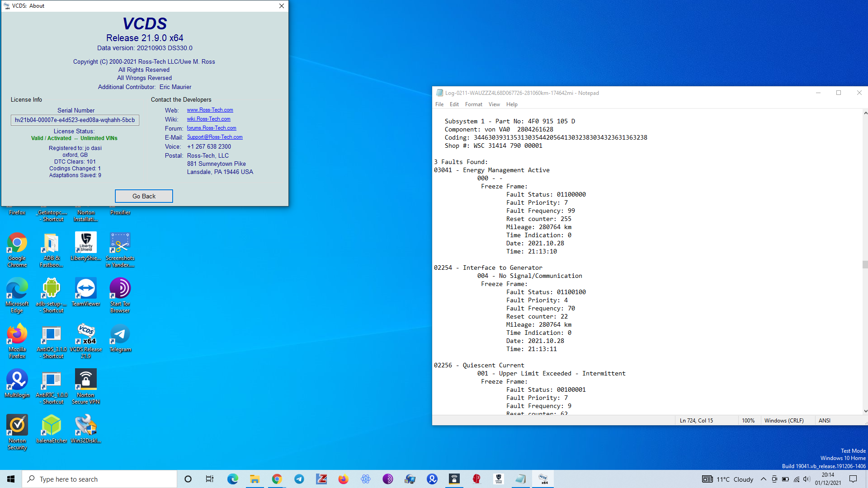Open File Explorer from the taskbar
868x488 pixels.
[255, 479]
